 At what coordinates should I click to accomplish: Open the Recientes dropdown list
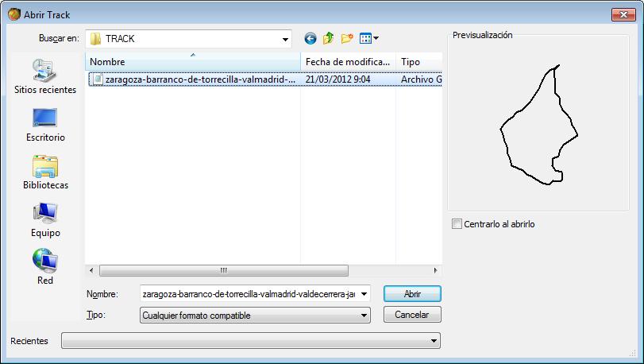(434, 341)
